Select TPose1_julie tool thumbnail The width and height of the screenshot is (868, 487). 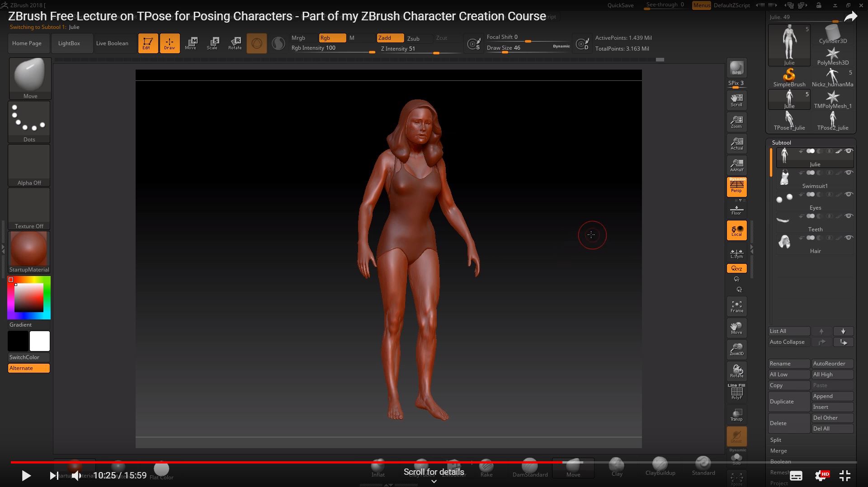[789, 121]
